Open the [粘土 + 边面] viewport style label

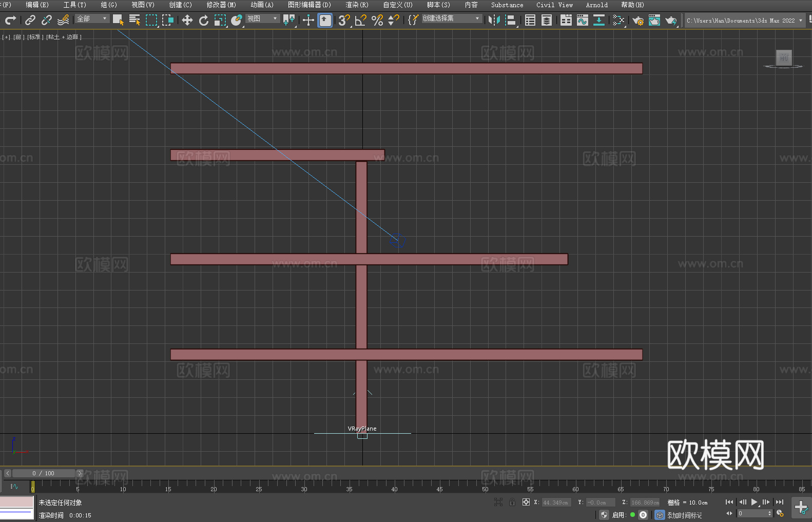click(x=64, y=37)
